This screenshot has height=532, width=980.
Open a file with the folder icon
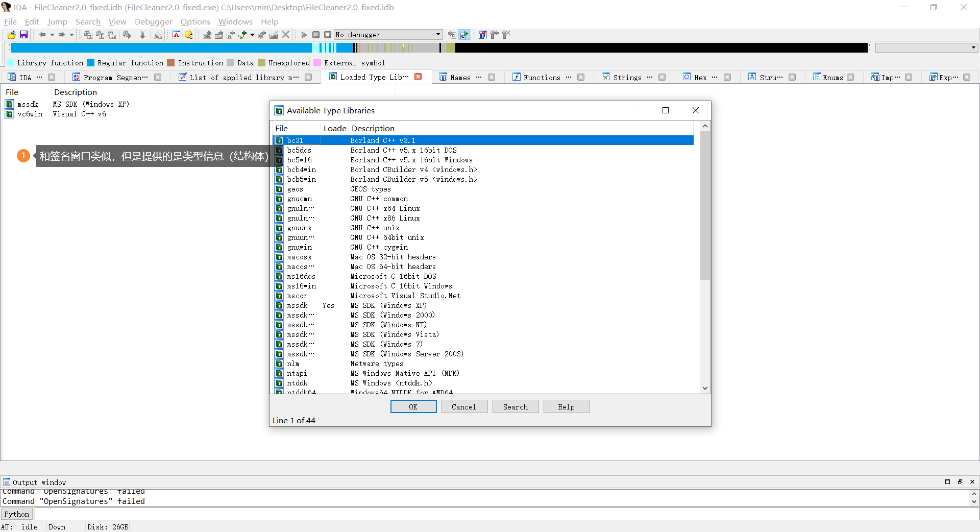click(x=11, y=35)
